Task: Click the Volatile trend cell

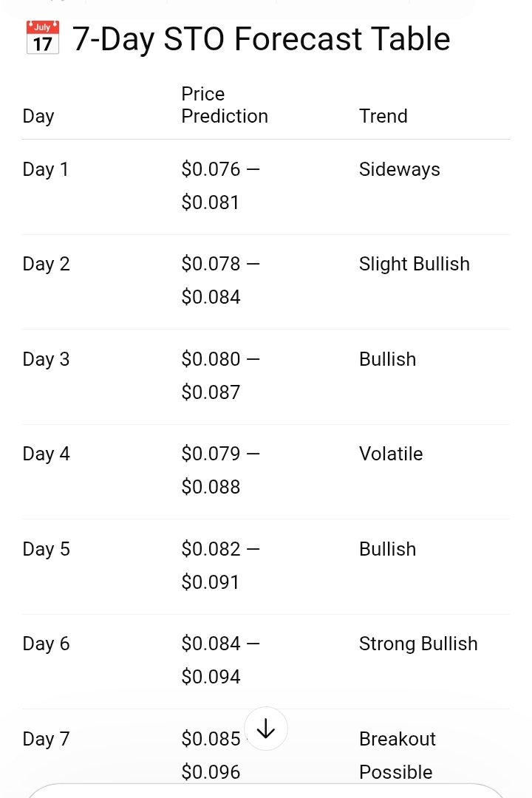Action: pos(391,454)
